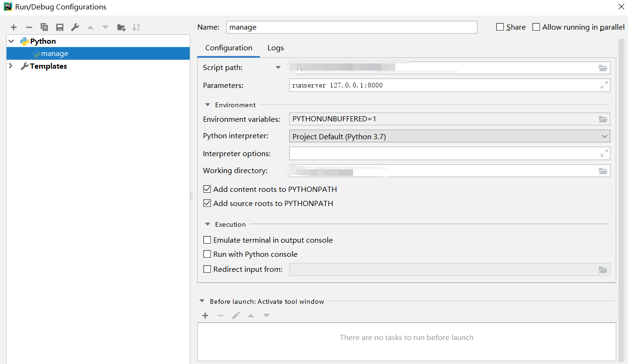The width and height of the screenshot is (628, 364).
Task: Enable Allow running in parallel
Action: [x=536, y=27]
